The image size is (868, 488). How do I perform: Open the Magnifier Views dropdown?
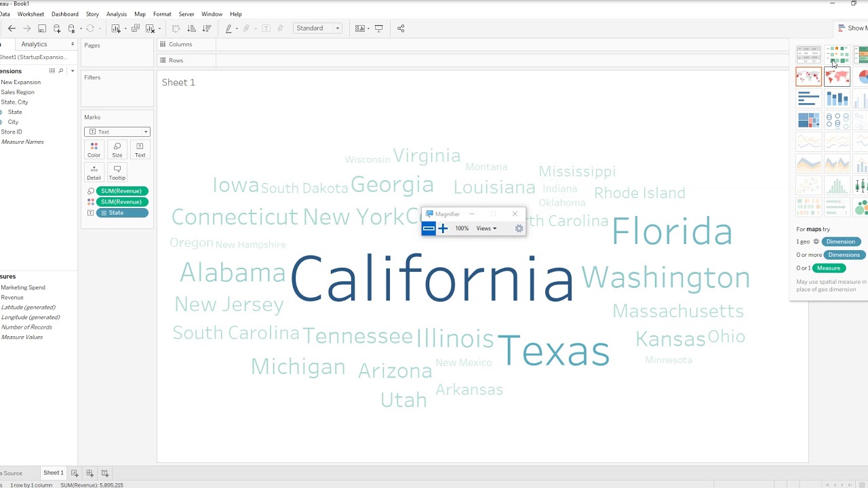tap(486, 228)
